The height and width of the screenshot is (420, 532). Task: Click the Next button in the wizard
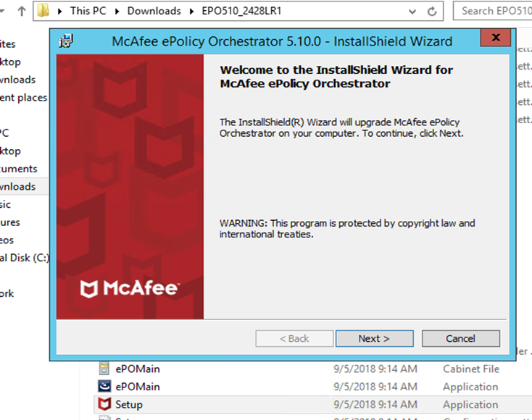point(374,338)
